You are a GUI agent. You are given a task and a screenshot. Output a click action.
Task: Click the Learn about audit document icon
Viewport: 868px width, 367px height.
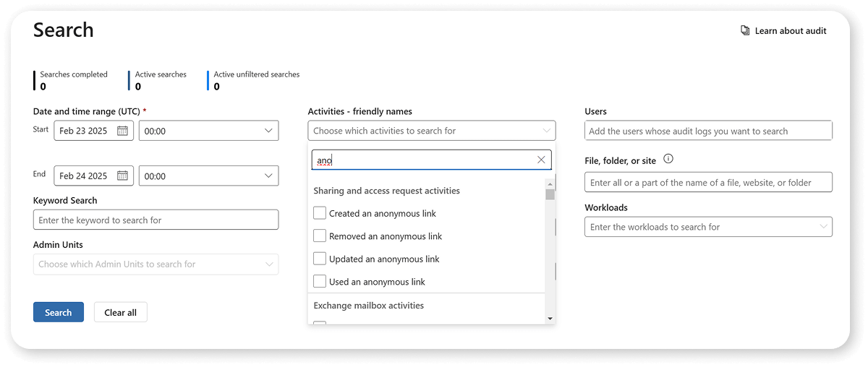745,31
